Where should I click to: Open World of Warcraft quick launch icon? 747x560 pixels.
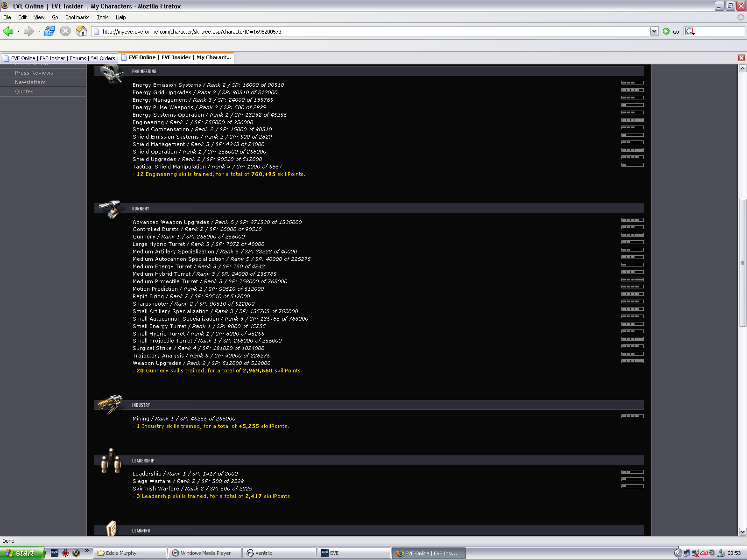click(x=76, y=553)
